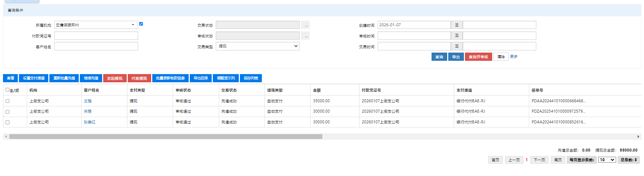The height and width of the screenshot is (176, 644).
Task: Click 导出回单 toolbar button
Action: pyautogui.click(x=201, y=78)
